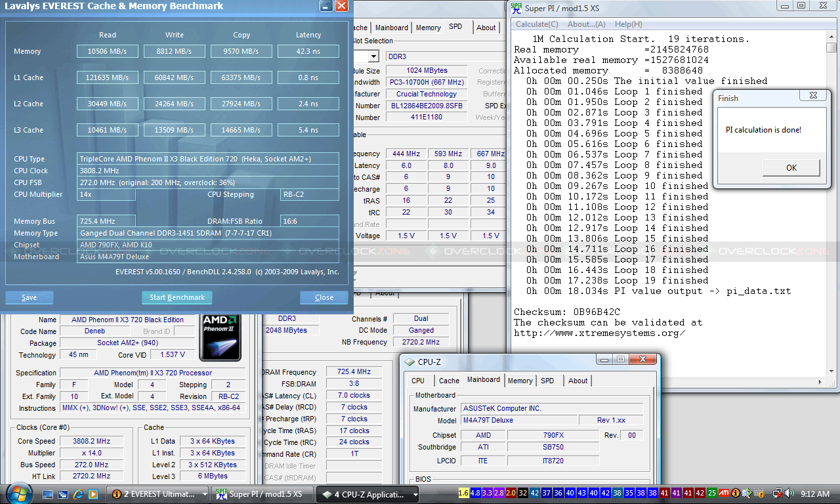Click the blue 4.8 sensor tray cell
This screenshot has height=504, width=840.
[475, 493]
